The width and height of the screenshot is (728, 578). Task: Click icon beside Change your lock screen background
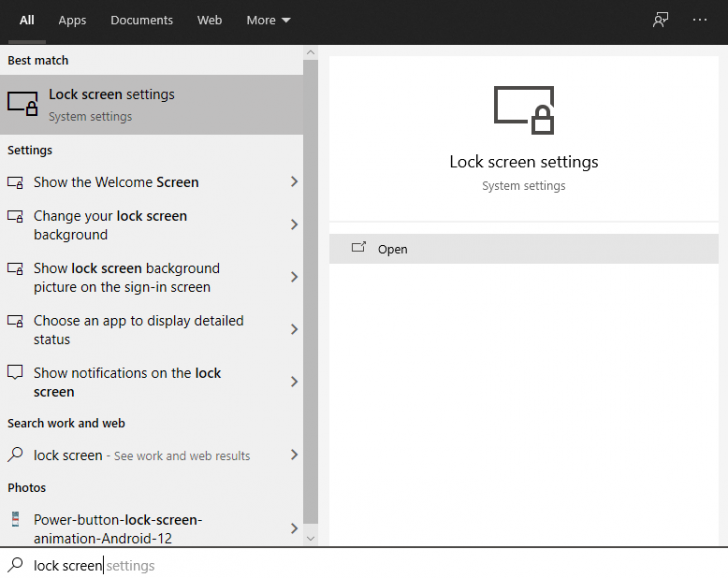[x=15, y=216]
